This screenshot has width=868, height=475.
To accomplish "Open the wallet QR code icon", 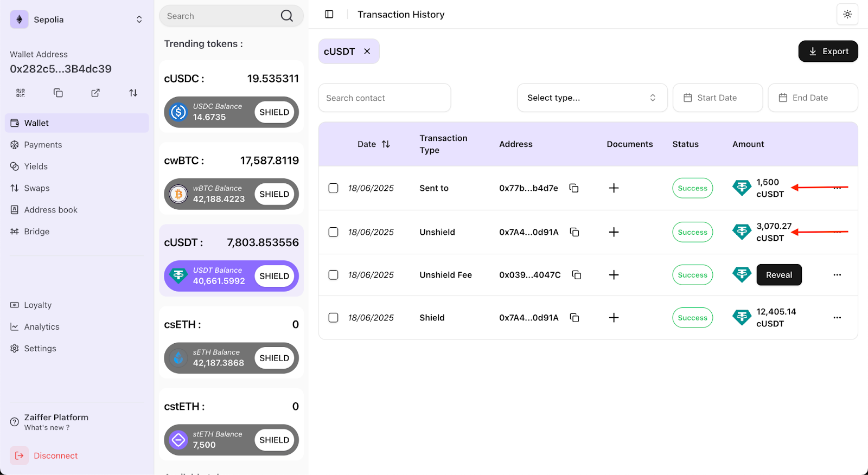I will (21, 93).
